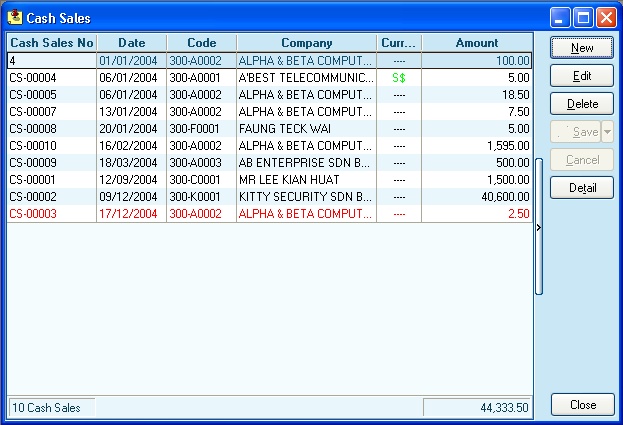Select row CS-00007

[269, 112]
